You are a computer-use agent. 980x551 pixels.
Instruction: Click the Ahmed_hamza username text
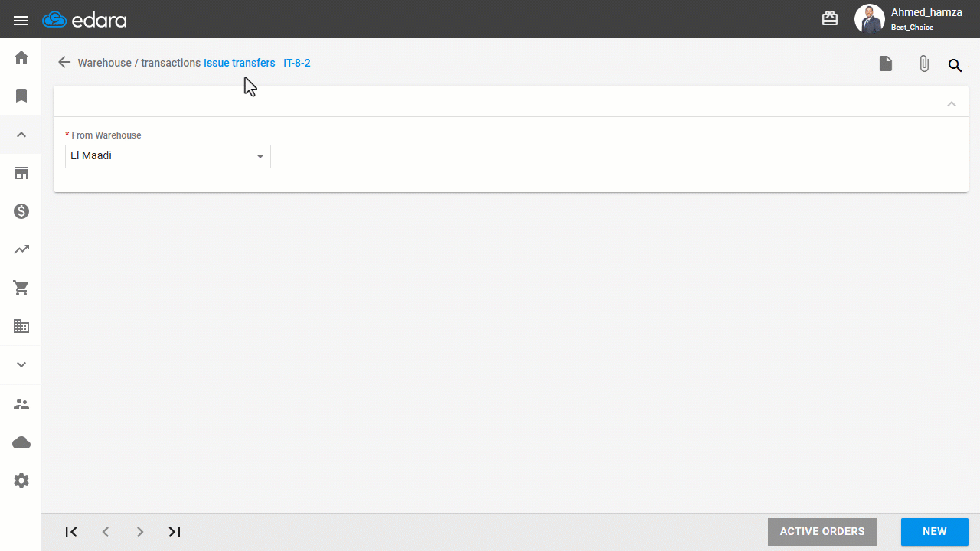pos(926,12)
